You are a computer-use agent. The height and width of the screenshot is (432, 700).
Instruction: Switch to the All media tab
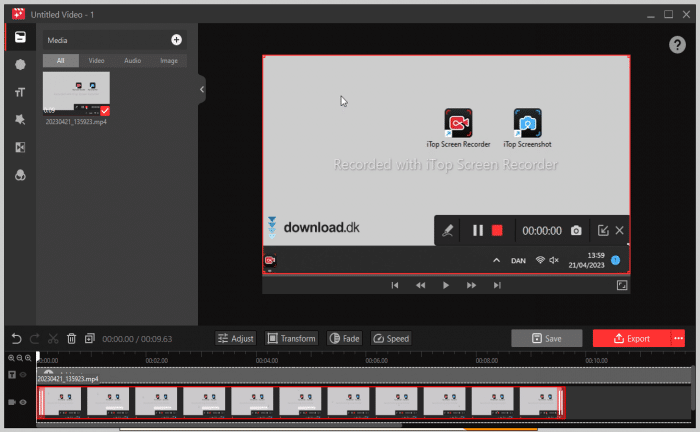(61, 61)
